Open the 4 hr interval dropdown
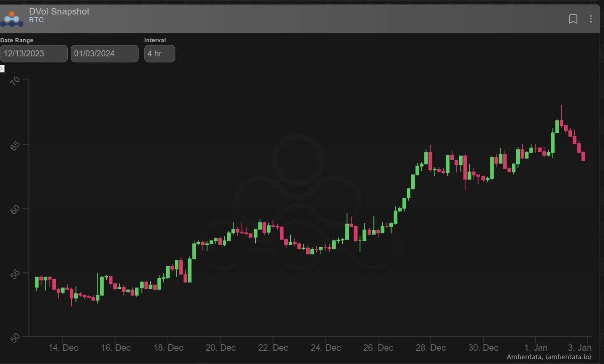This screenshot has height=364, width=604. [159, 54]
